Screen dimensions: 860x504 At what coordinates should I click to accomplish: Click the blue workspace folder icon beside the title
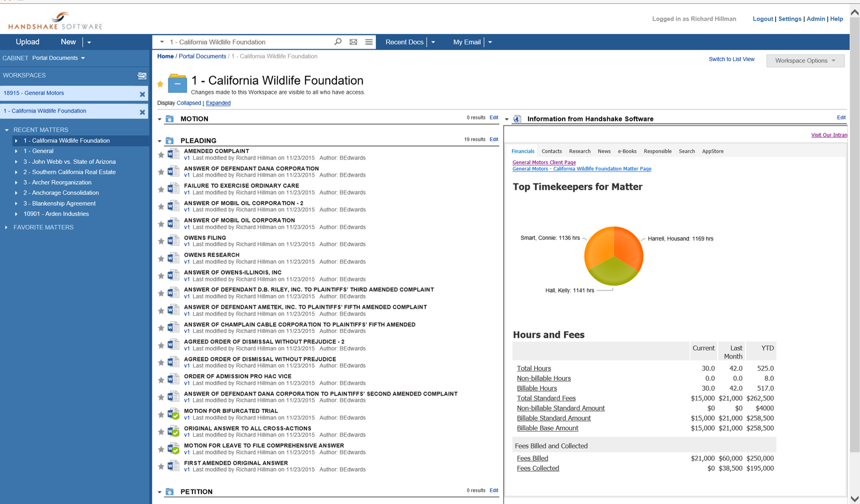[x=177, y=83]
